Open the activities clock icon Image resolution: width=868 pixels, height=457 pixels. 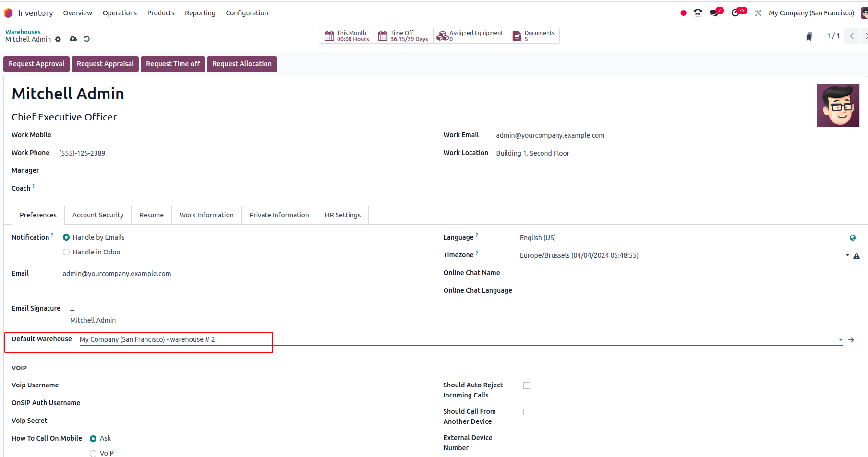click(x=735, y=13)
